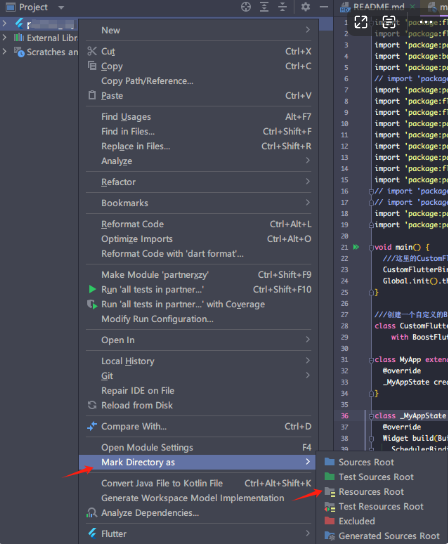
Task: Mark directory as Test Sources Root
Action: [383, 477]
